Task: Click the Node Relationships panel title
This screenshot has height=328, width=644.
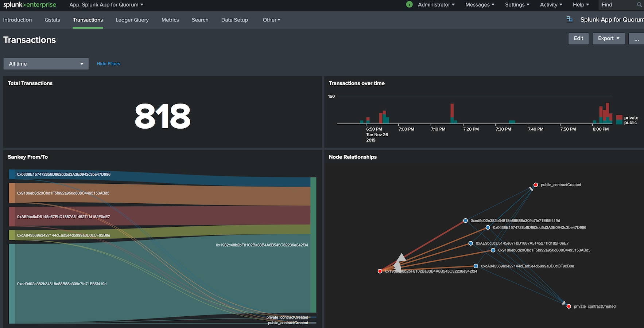Action: (353, 157)
